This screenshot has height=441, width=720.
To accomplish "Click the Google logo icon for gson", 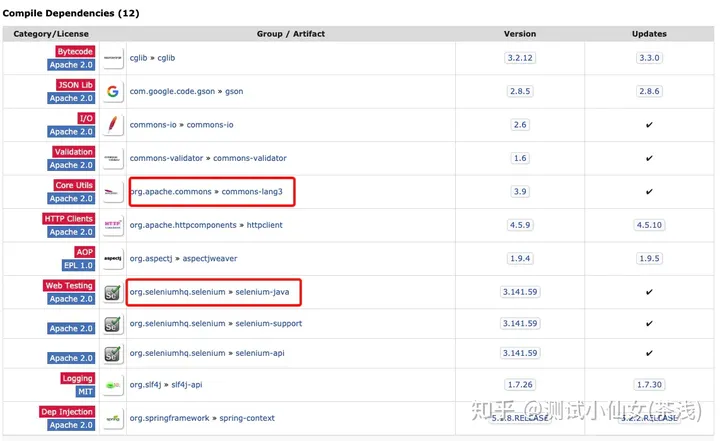I will pos(112,91).
